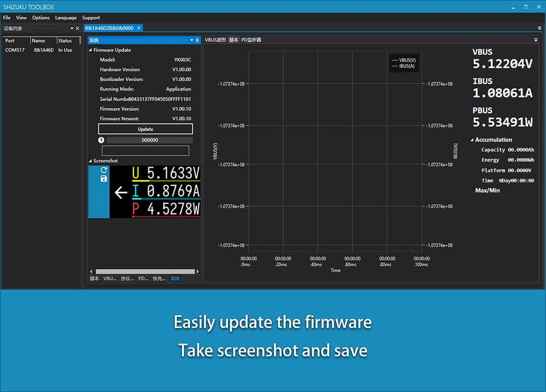
Task: Click the PBUS reading 5.53491W
Action: click(x=503, y=122)
